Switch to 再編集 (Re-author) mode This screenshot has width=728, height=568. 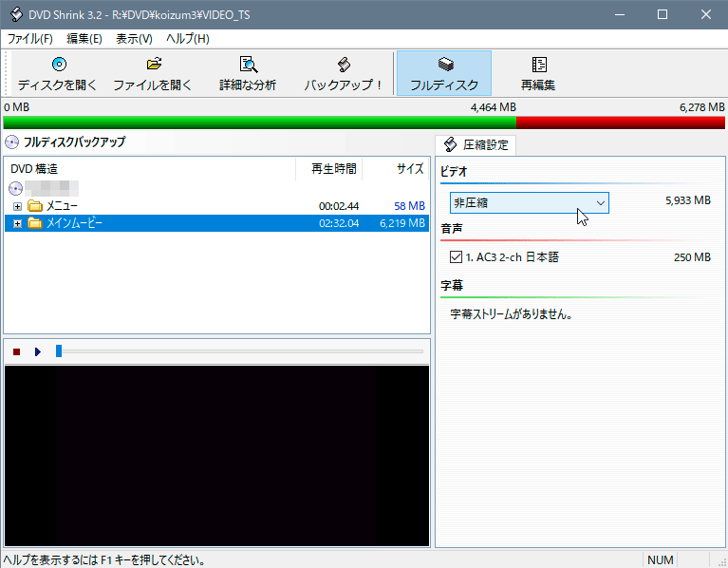[538, 73]
